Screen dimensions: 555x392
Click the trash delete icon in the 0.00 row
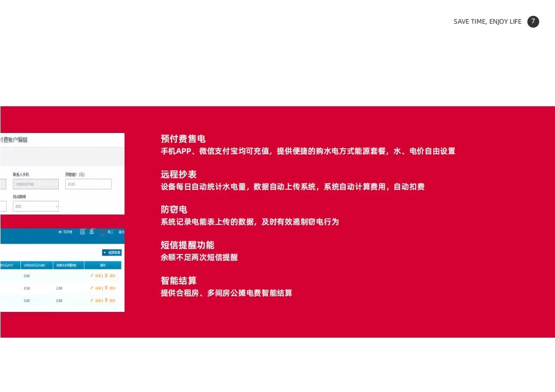click(x=106, y=300)
